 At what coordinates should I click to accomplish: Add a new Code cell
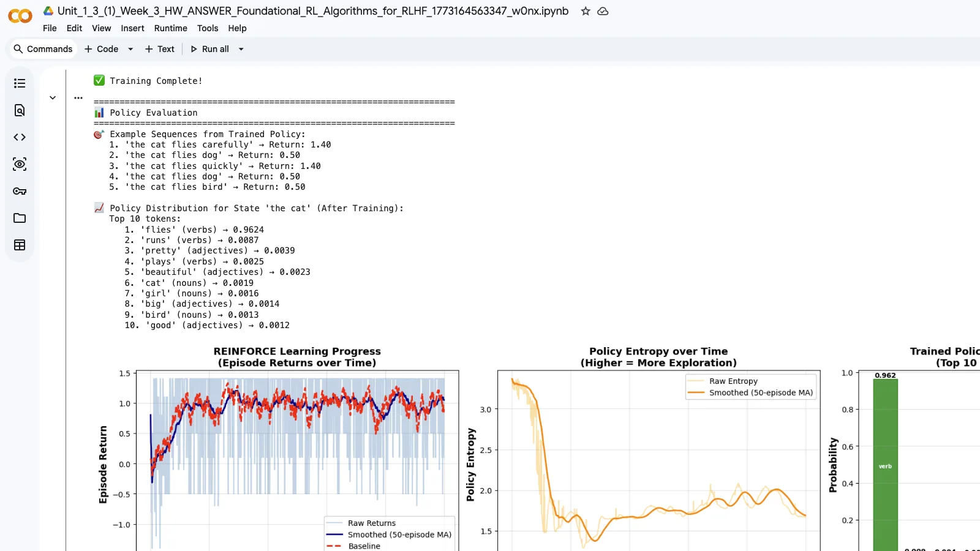coord(101,49)
